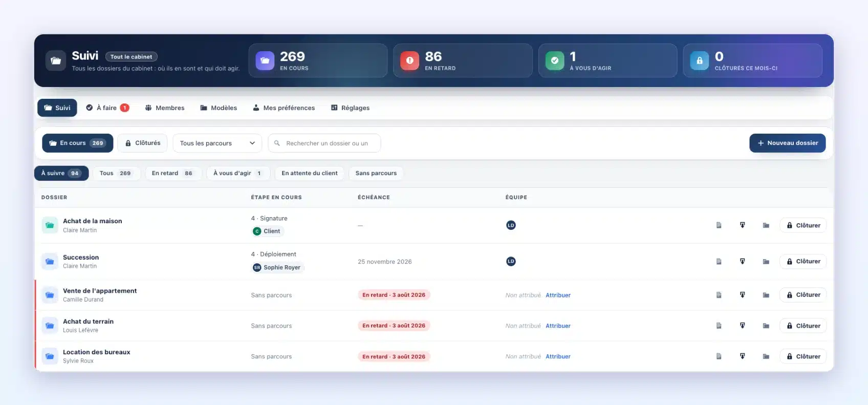Select the Suivi tab

57,108
